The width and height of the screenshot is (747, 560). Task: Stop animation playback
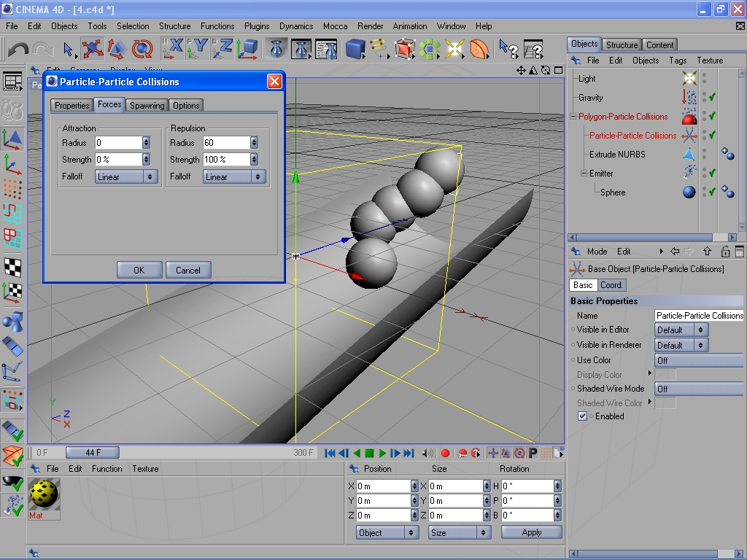pyautogui.click(x=369, y=454)
